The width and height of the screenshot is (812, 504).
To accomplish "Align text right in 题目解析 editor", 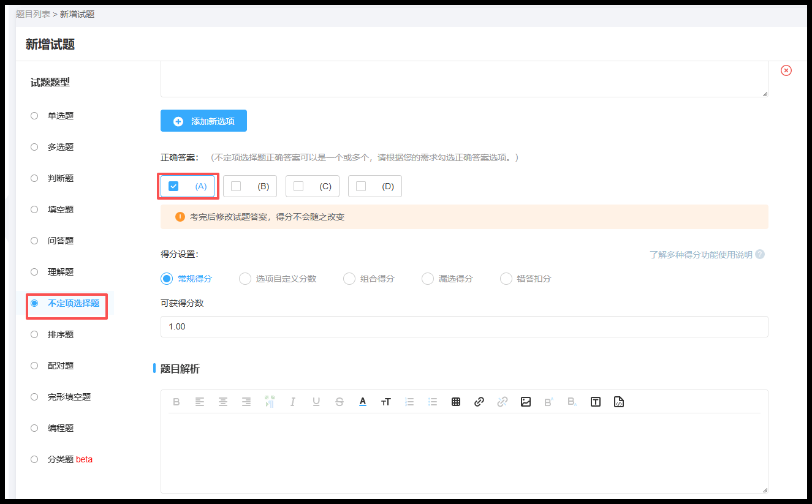I will click(246, 402).
